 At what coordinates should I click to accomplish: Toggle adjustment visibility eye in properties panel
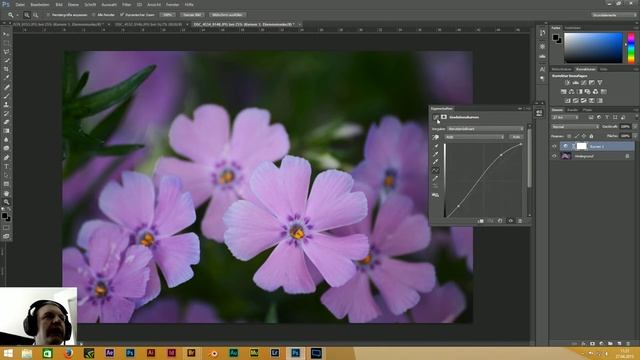coord(511,221)
